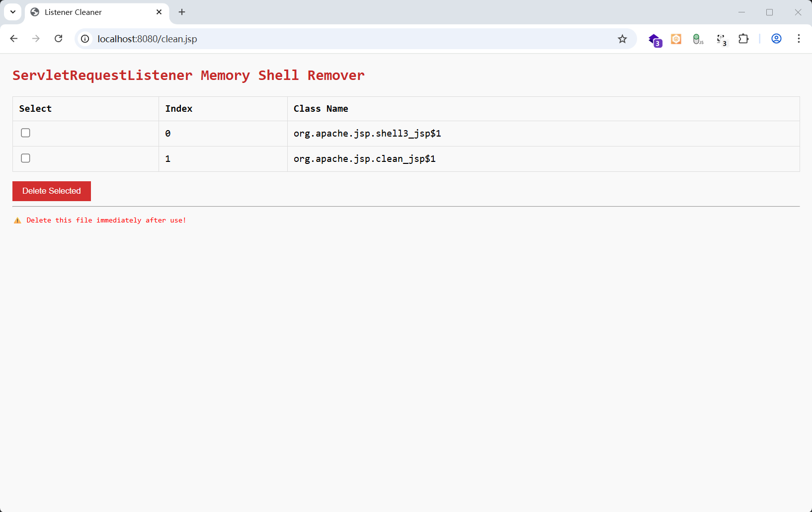
Task: Click the extension icon with dashed square
Action: pos(721,39)
